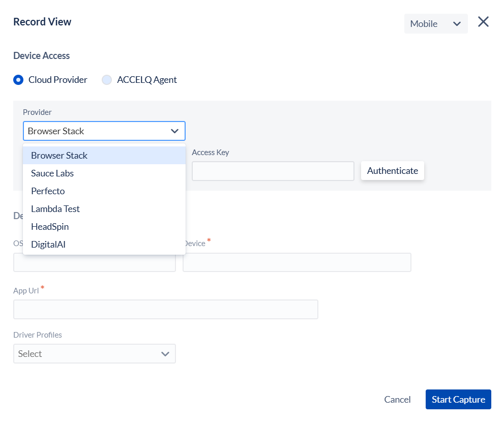Choose Lambda Test from provider list
This screenshot has width=504, height=422.
tap(104, 208)
